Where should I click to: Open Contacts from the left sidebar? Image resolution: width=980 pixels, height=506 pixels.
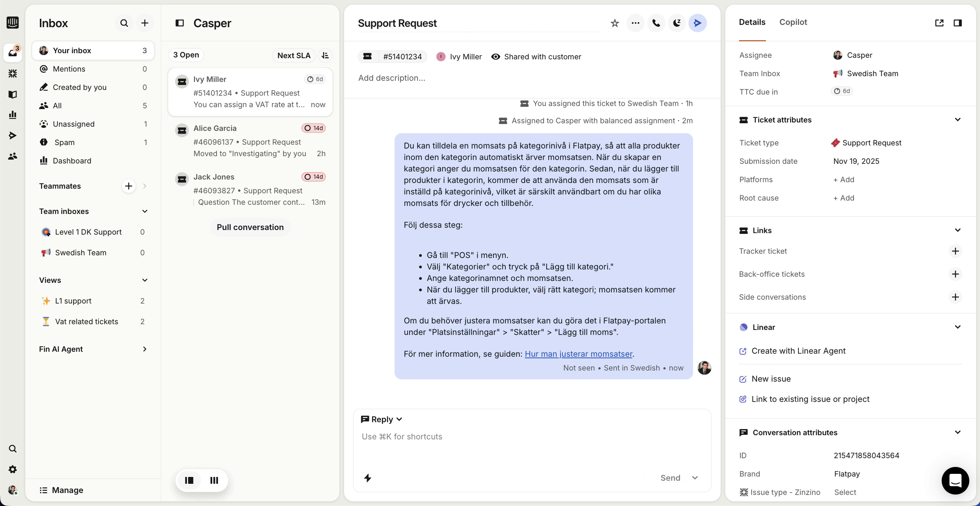(13, 156)
